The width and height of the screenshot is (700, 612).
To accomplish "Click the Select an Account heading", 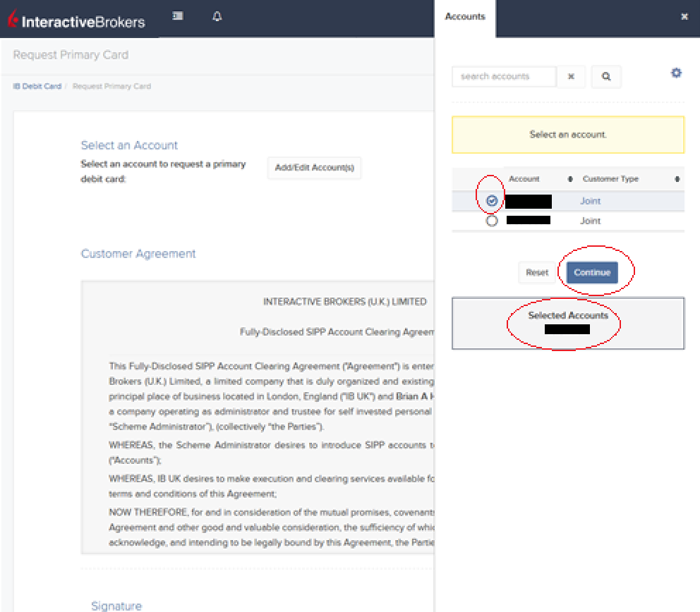I will pos(129,145).
